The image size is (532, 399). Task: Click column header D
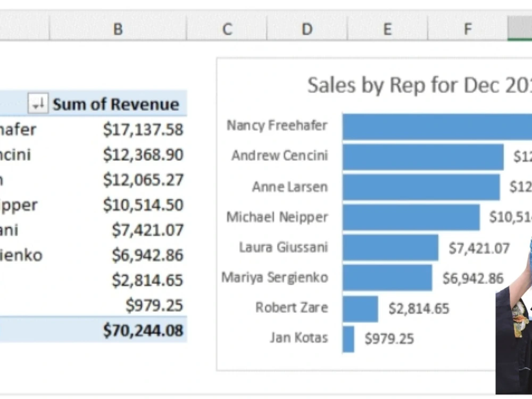[306, 29]
